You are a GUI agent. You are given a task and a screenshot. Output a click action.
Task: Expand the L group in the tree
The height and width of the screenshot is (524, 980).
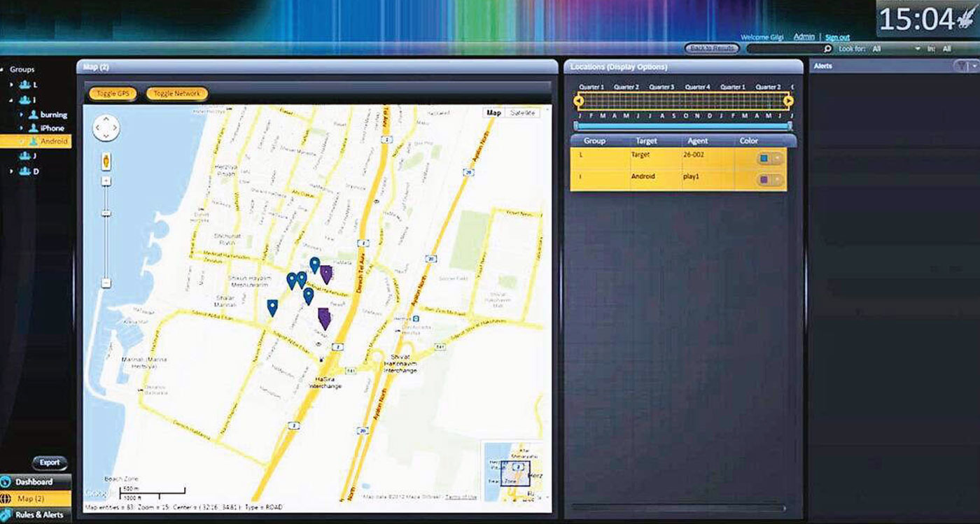(13, 85)
